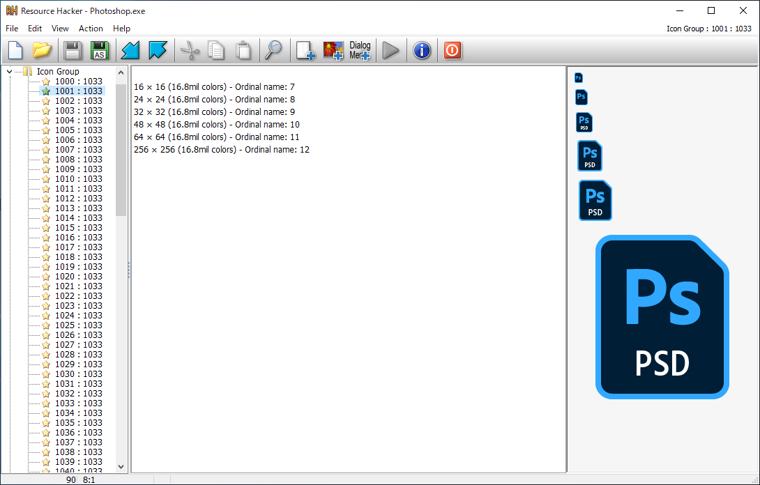Click the scissors Cut icon
760x485 pixels.
(190, 50)
